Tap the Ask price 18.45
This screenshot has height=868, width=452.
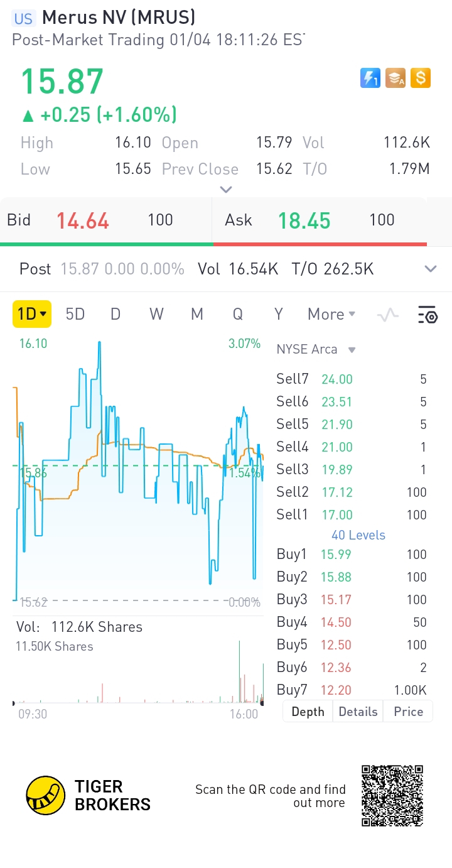coord(304,220)
